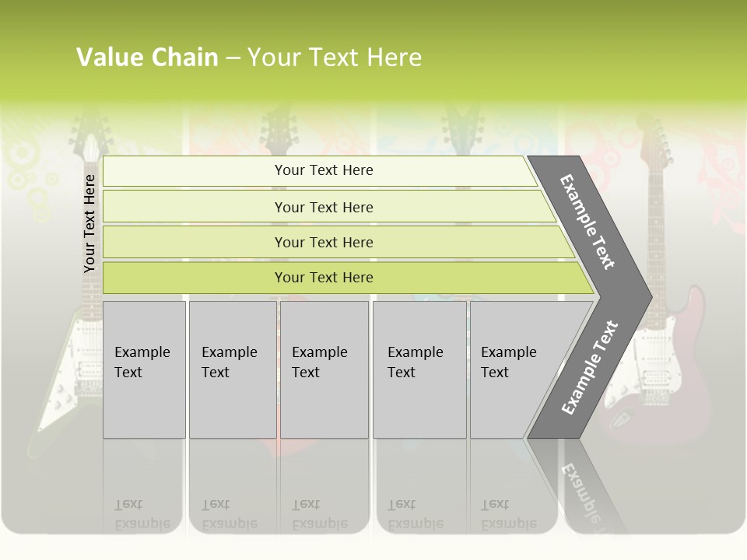Click the 'Value Chain – Your Text Here' title
The image size is (747, 560).
coord(249,57)
